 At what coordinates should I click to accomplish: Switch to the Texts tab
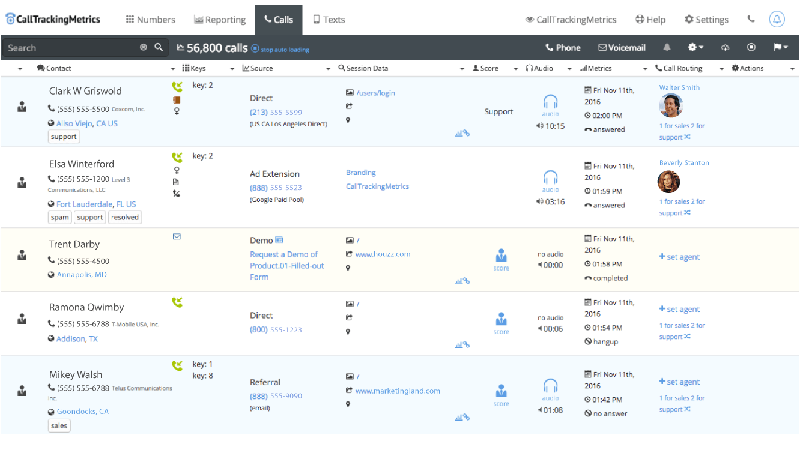pyautogui.click(x=329, y=19)
